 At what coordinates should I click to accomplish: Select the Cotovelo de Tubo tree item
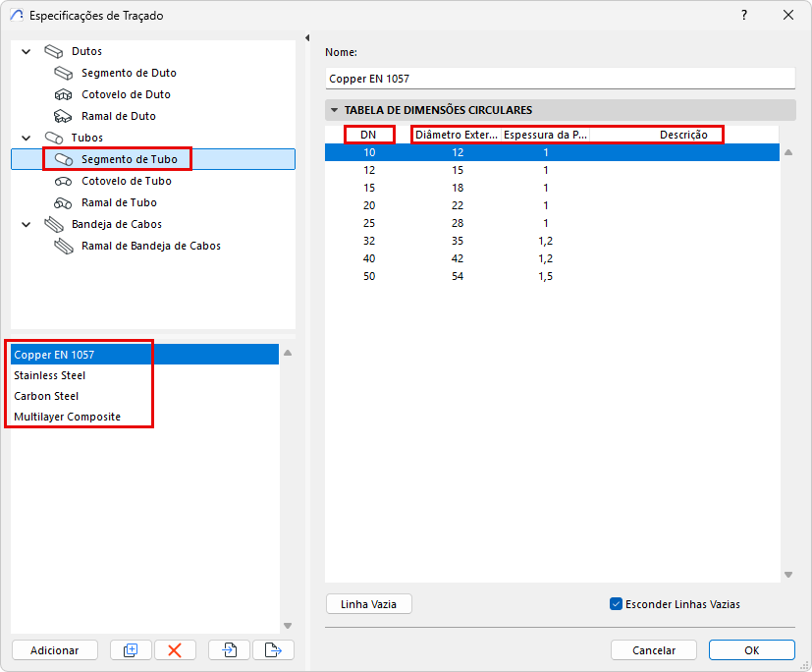pyautogui.click(x=127, y=182)
